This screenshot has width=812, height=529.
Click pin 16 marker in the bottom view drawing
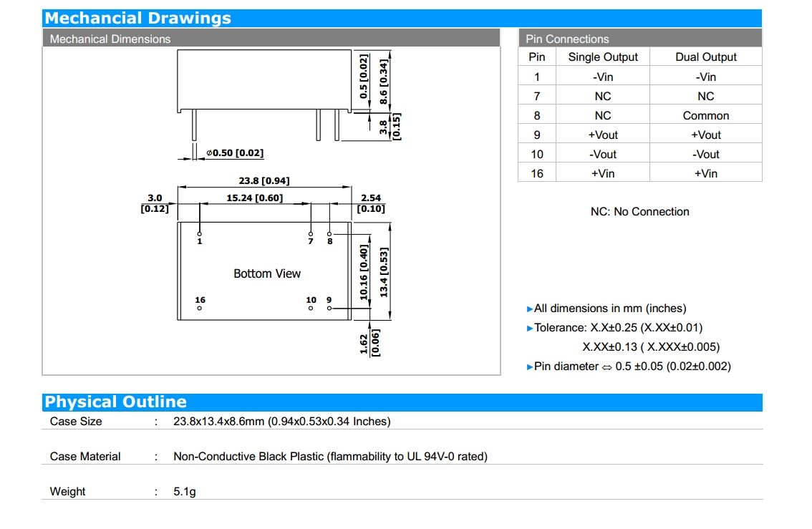pos(200,308)
